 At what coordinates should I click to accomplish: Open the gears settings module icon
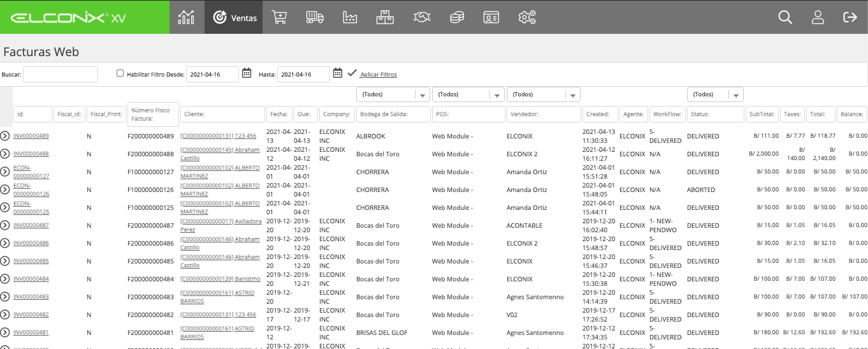[x=527, y=17]
